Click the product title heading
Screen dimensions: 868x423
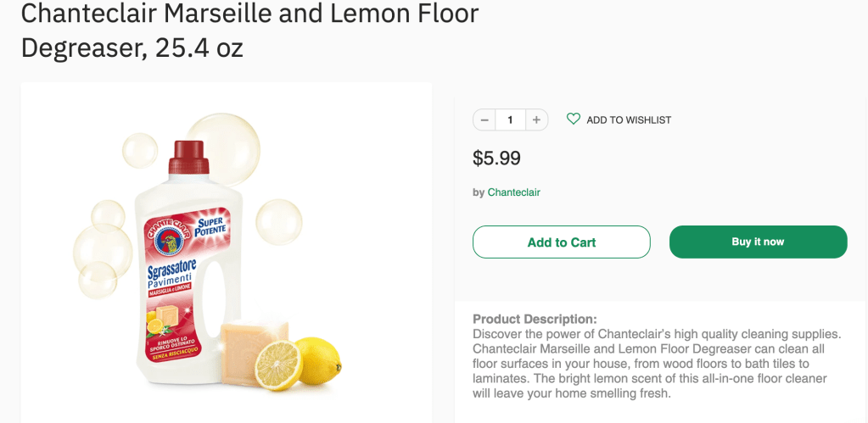click(x=249, y=30)
